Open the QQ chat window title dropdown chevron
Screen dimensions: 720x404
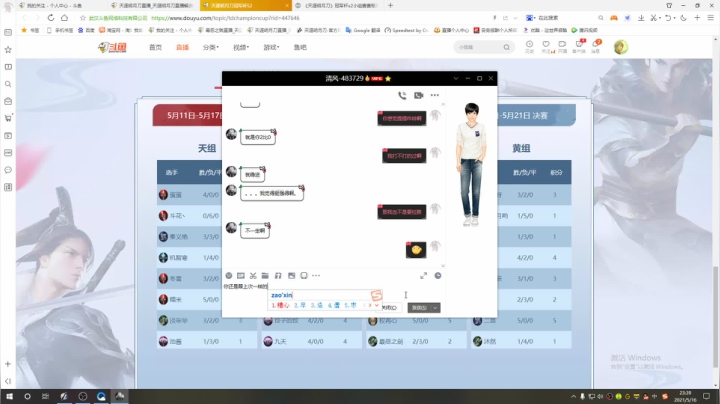tap(456, 79)
